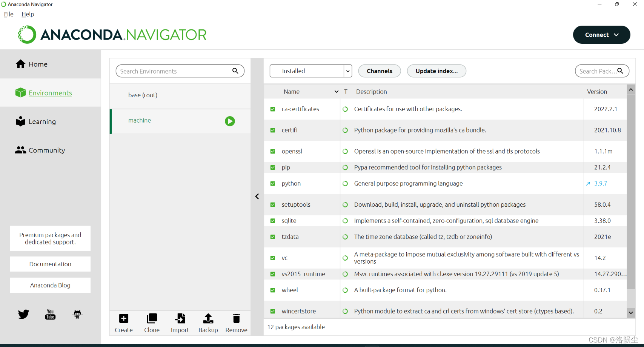Click the package type icon for openssl
Viewport: 644px width, 347px height.
(345, 151)
